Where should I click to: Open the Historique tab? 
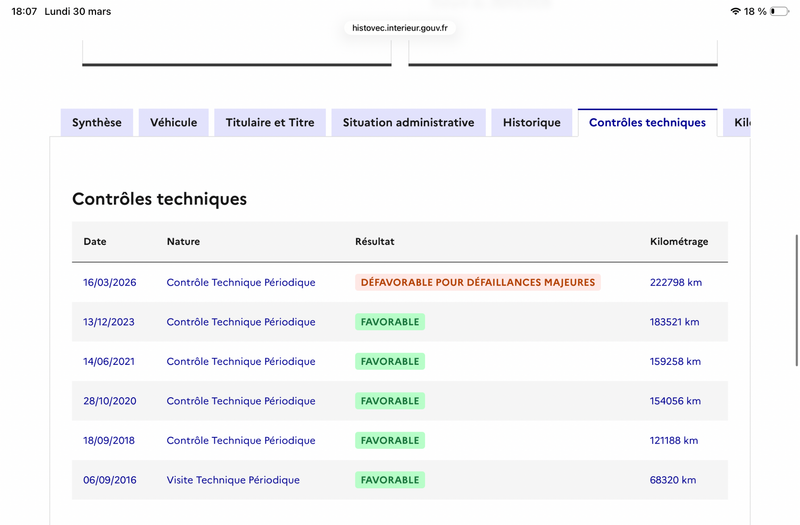532,123
